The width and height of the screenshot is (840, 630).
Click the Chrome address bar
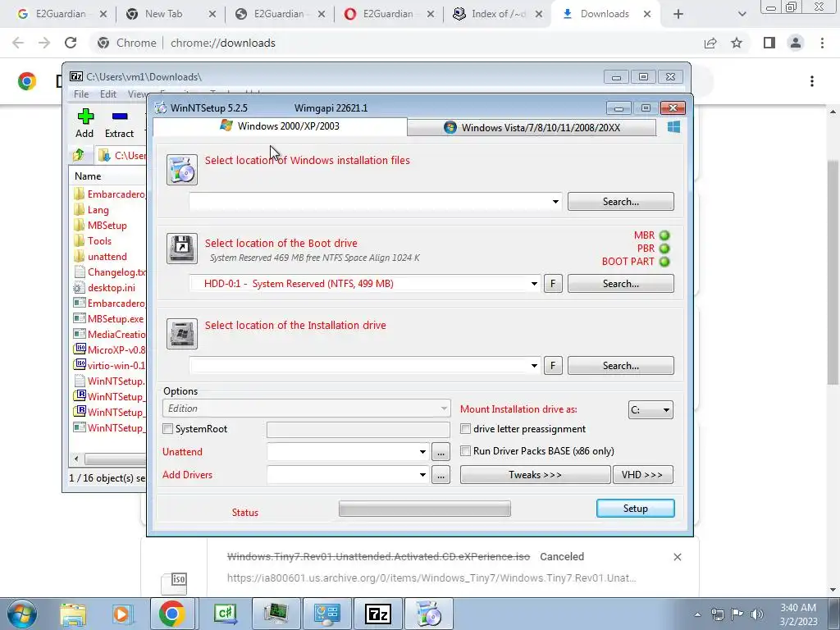click(395, 43)
